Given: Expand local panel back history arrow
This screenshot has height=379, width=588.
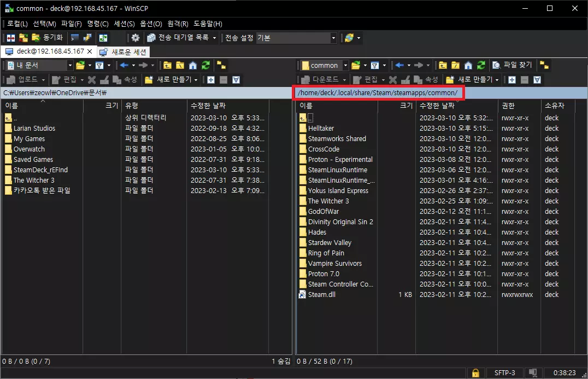Looking at the screenshot, I should coord(133,66).
